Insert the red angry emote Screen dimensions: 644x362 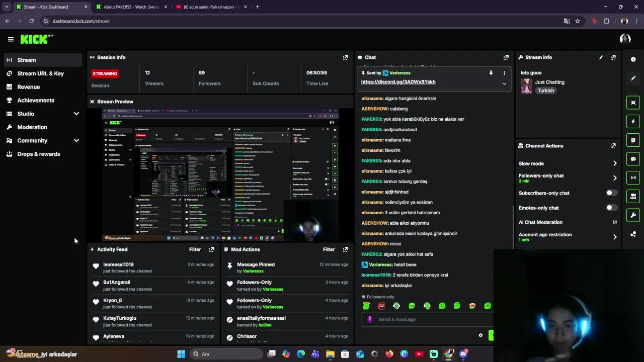point(381,306)
